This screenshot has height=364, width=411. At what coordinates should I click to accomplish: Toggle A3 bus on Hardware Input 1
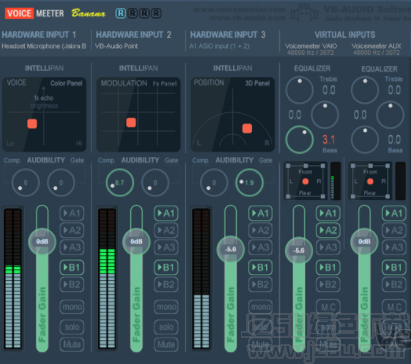coord(72,247)
